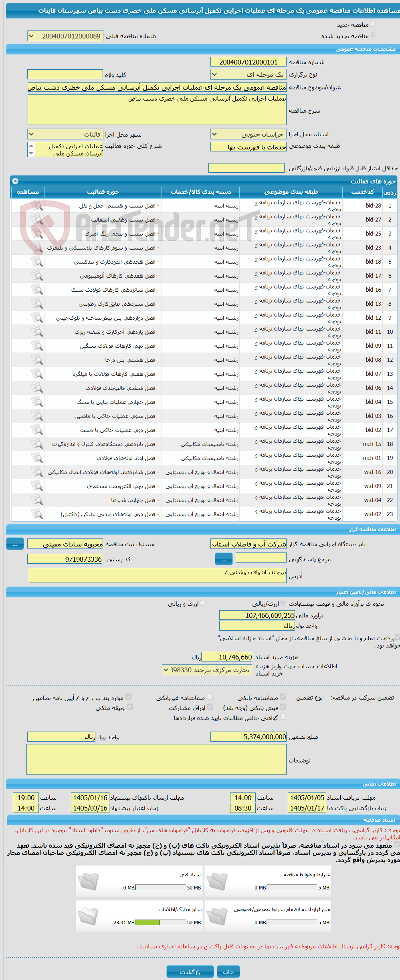Select ارزی/ریالی radio option
The height and width of the screenshot is (980, 400).
pyautogui.click(x=283, y=603)
